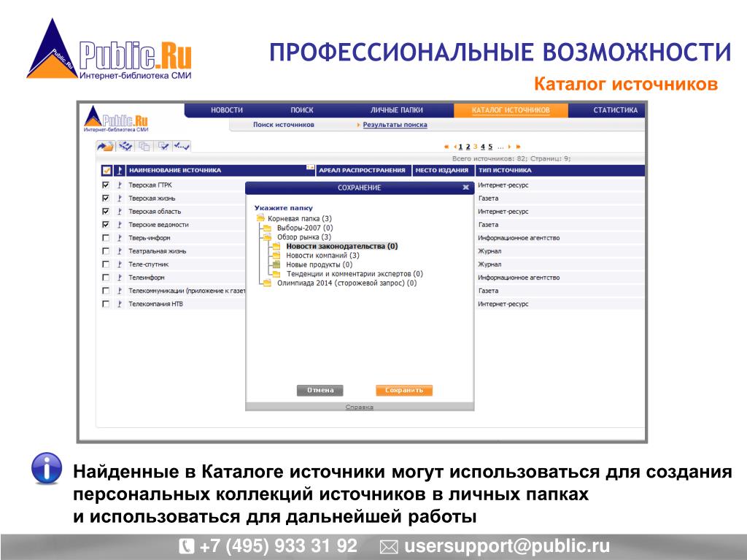Screen dimensions: 747x560
Task: Click the flag icon beside Телеинформ
Action: 119,277
